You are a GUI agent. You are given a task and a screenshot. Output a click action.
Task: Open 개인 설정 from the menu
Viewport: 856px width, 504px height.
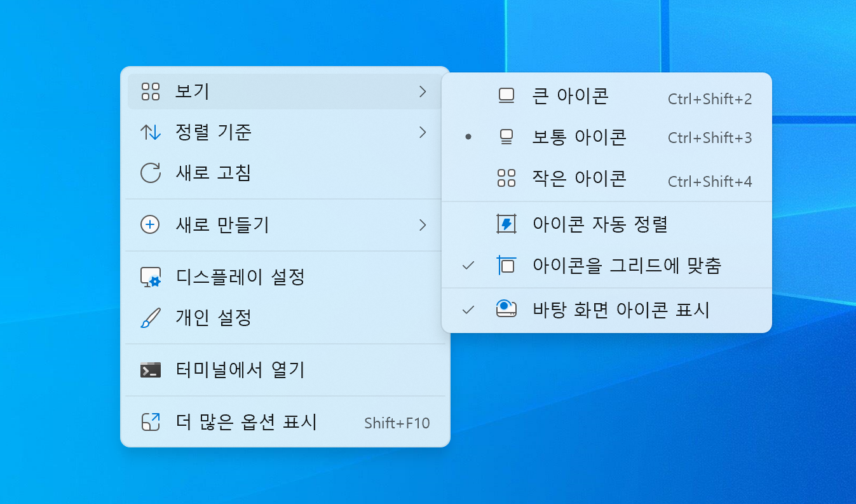[x=285, y=318]
